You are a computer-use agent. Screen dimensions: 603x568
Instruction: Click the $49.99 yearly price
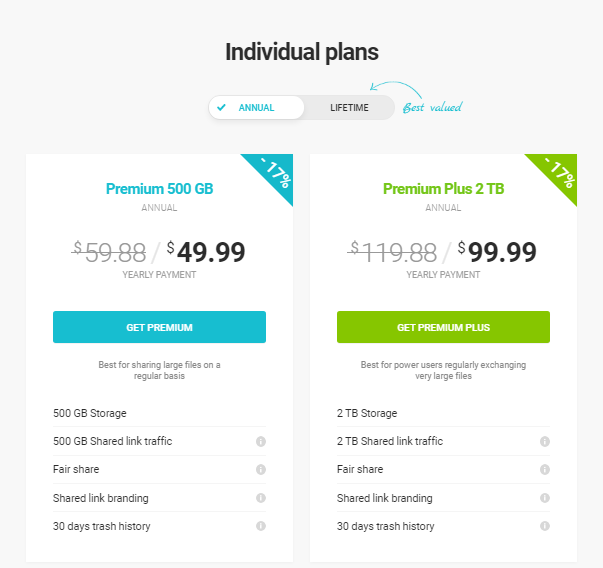pos(206,252)
